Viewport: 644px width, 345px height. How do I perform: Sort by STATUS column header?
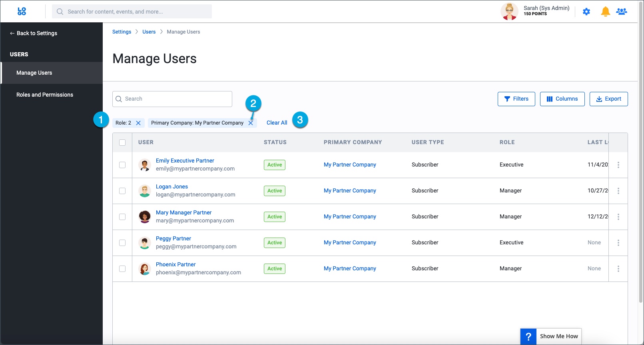click(x=275, y=142)
